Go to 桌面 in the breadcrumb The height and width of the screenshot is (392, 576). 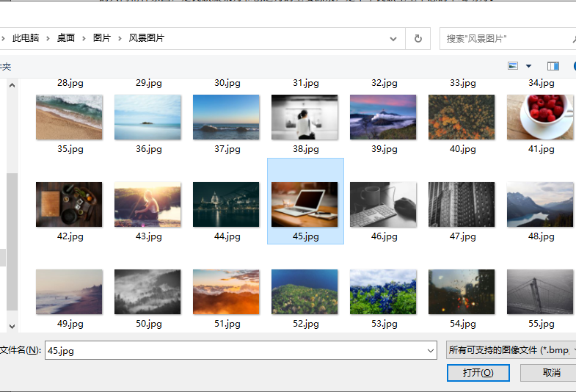66,38
